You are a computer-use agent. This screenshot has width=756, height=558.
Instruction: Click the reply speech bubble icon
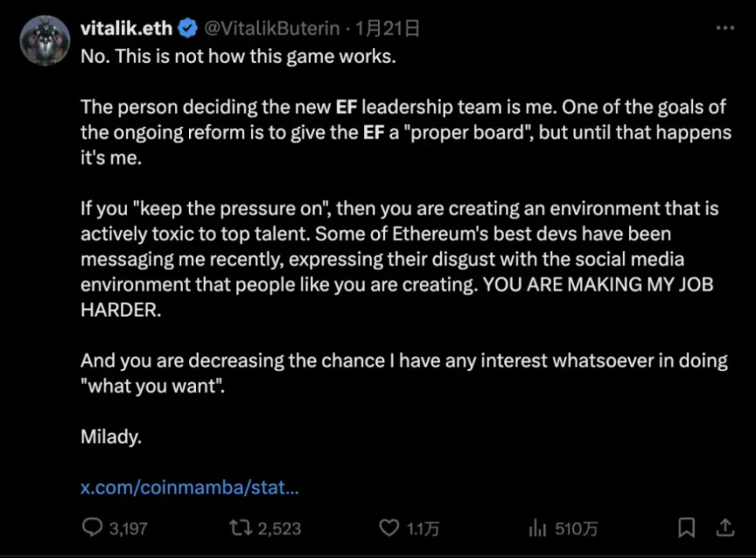pos(92,527)
